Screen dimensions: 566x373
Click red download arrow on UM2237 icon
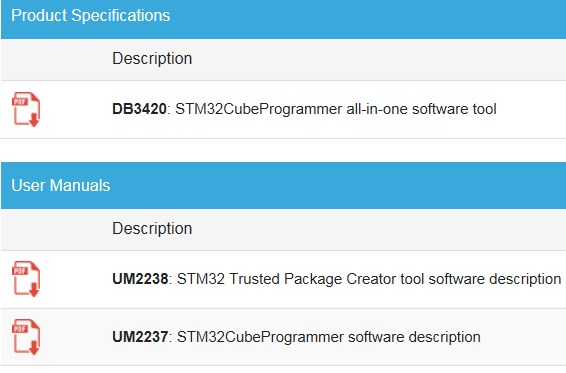34,348
